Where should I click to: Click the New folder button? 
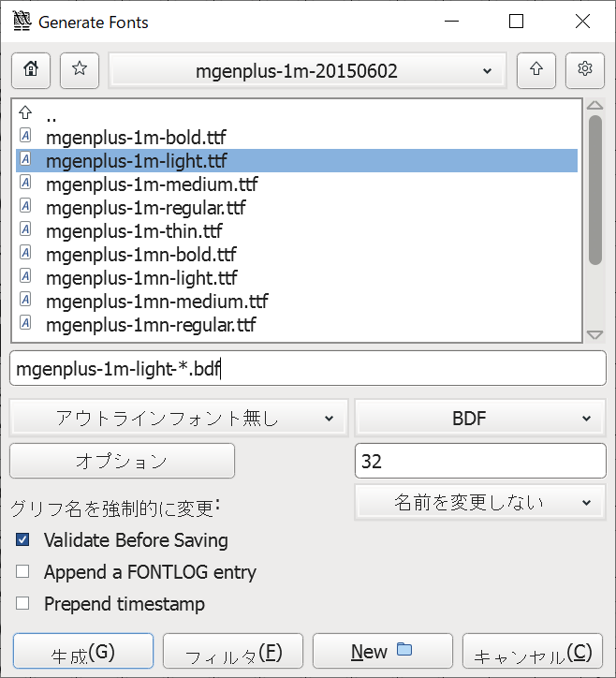pos(383,651)
